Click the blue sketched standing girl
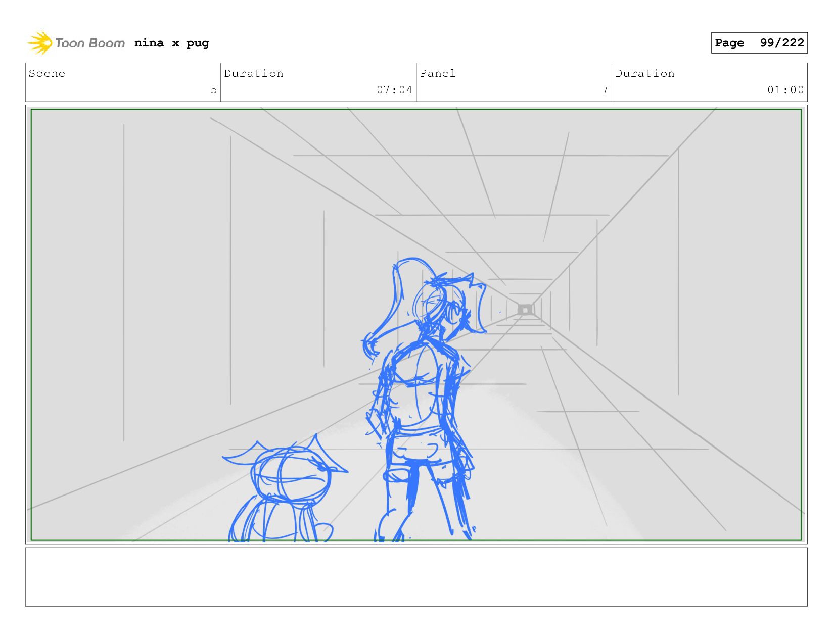The width and height of the screenshot is (834, 644). coord(425,399)
